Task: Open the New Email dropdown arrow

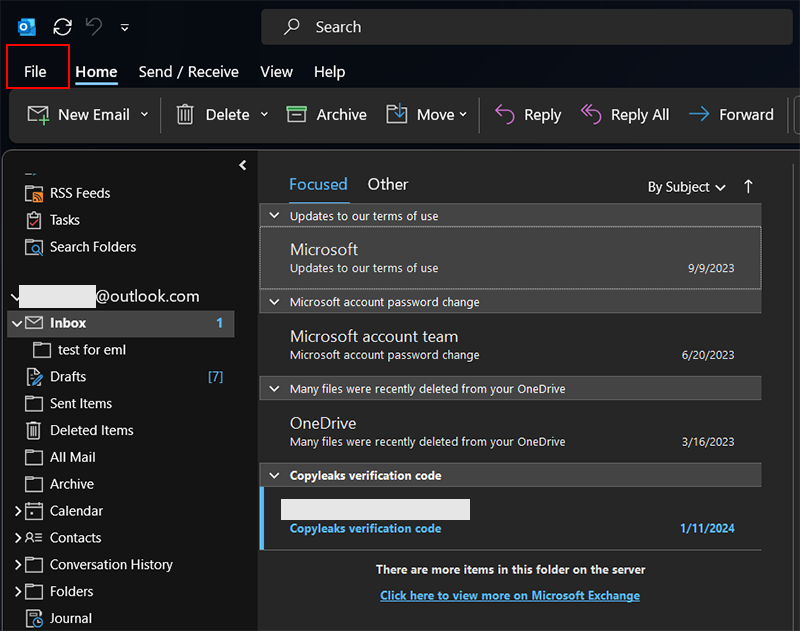Action: (x=145, y=114)
